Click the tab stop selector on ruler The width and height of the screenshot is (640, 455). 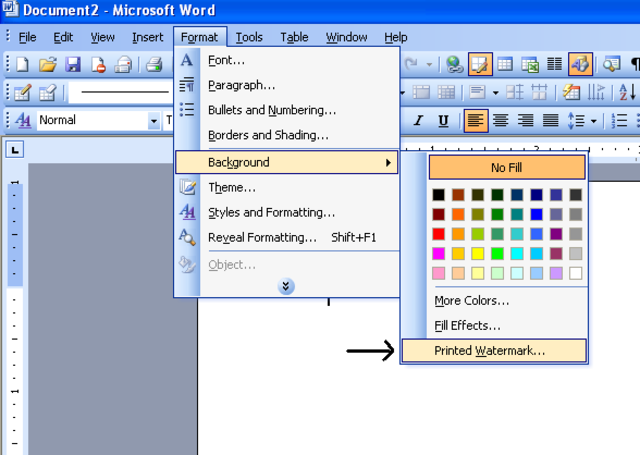click(x=15, y=150)
